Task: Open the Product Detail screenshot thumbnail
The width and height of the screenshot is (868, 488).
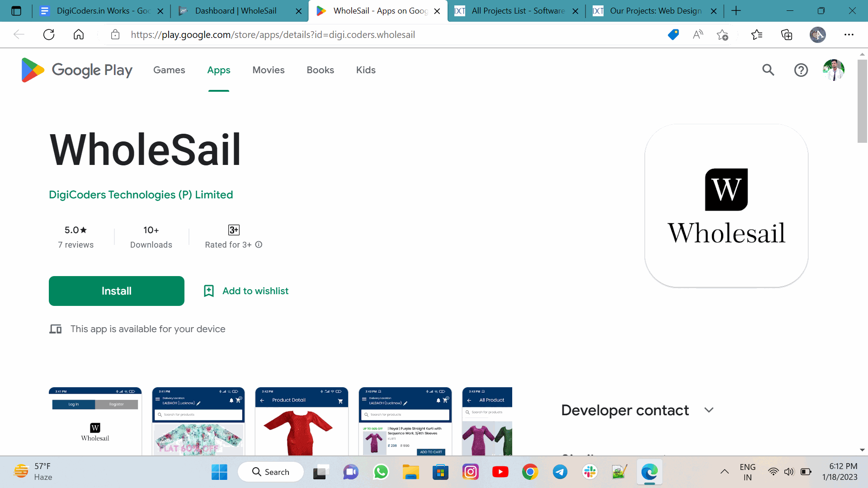Action: (x=302, y=421)
